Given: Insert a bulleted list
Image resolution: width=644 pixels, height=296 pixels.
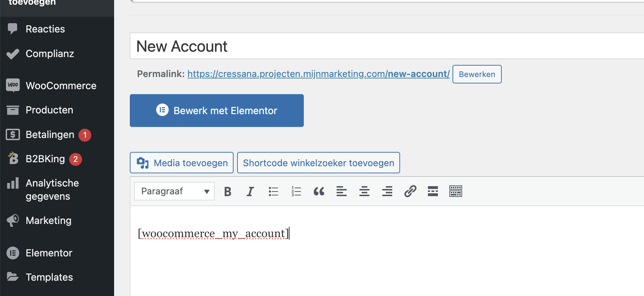Looking at the screenshot, I should pos(273,192).
